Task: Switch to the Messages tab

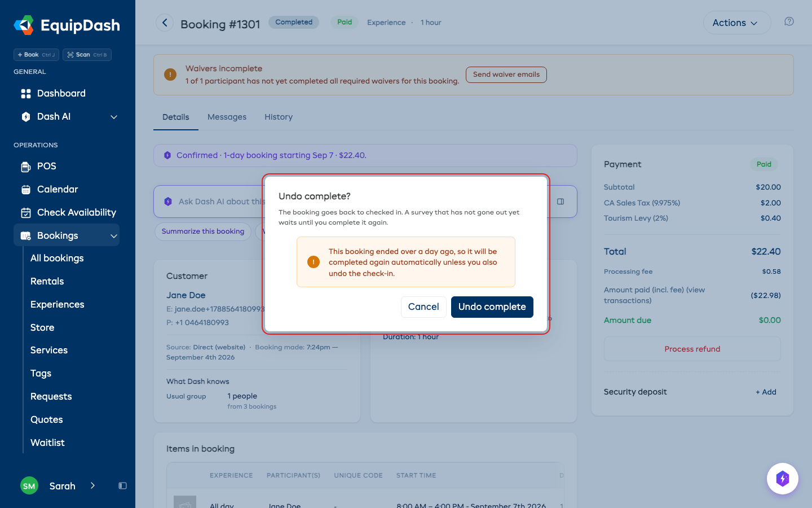Action: (227, 117)
